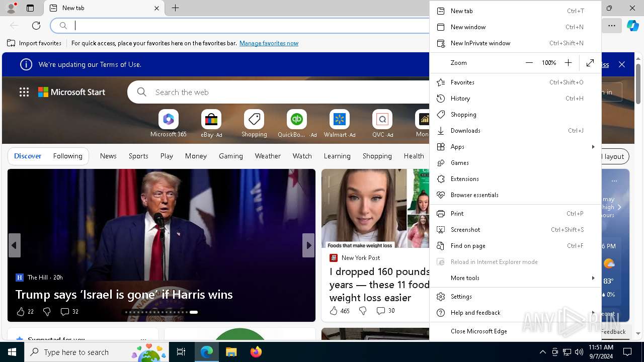This screenshot has height=362, width=644.
Task: Expand the Apps submenu
Action: [x=516, y=146]
